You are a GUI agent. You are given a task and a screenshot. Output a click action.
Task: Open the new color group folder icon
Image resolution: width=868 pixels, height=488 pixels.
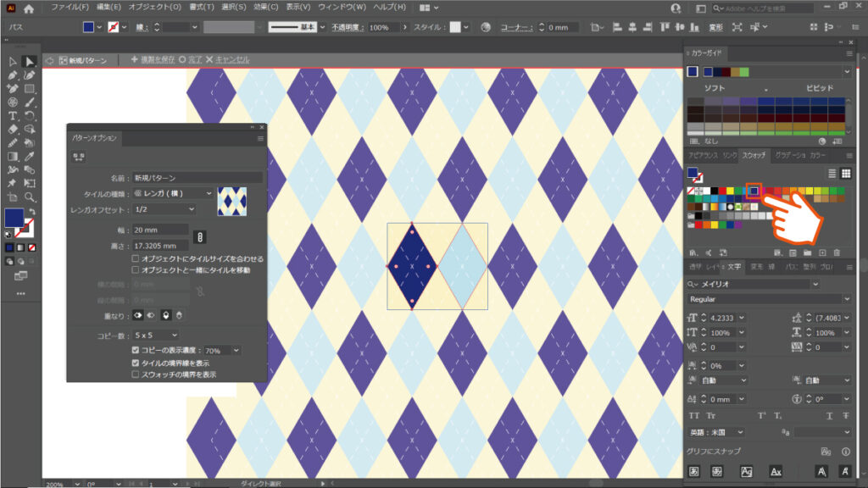808,252
